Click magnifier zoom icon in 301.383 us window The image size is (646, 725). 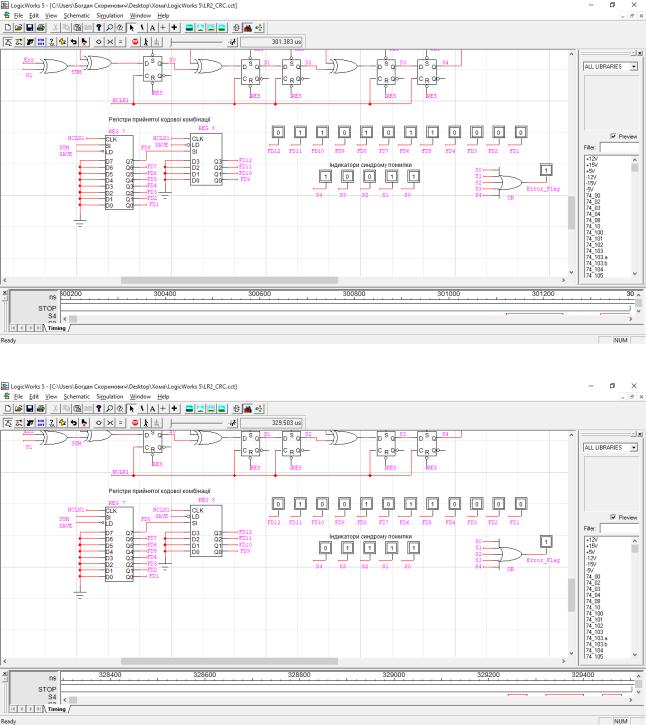coord(110,28)
